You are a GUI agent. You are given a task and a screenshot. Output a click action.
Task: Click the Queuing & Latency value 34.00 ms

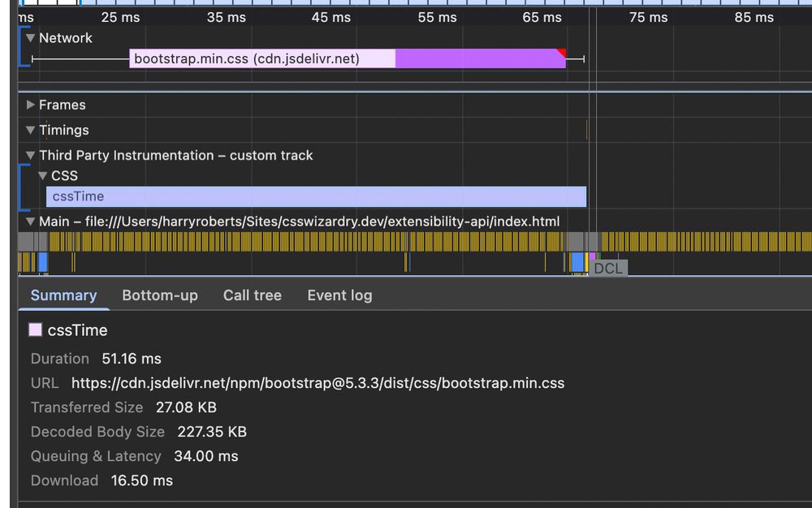tap(206, 456)
